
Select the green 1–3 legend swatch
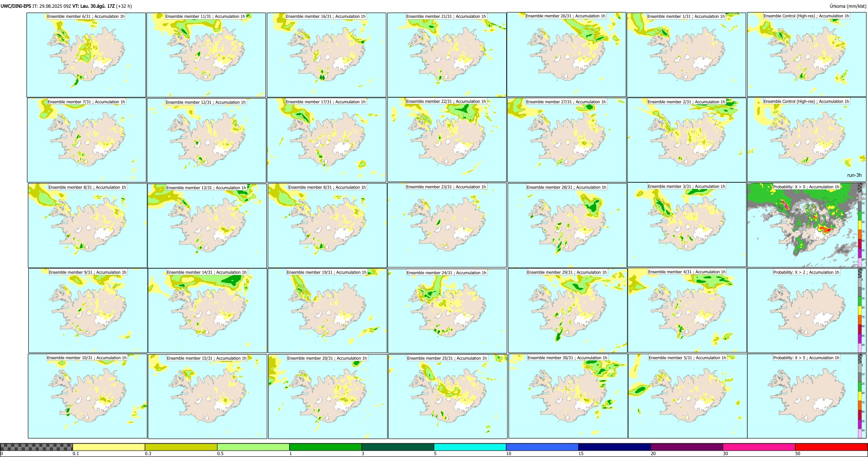pos(325,447)
